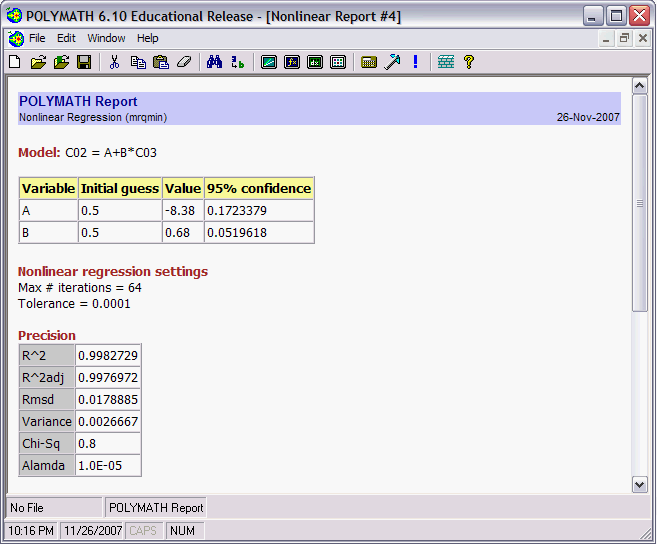Screen dimensions: 657x544
Task: Click the Paste clipboard icon
Action: click(x=160, y=62)
